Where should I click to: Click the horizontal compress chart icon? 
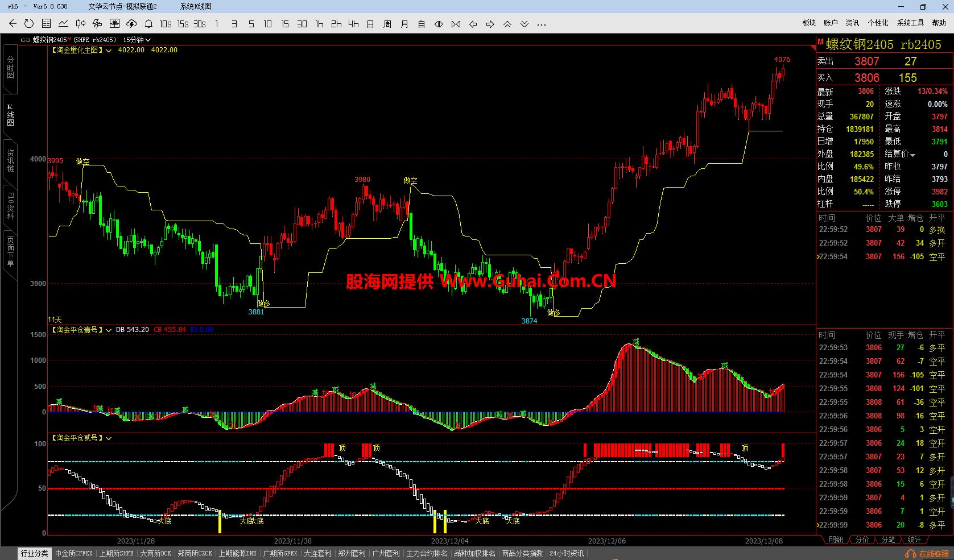coord(456,24)
